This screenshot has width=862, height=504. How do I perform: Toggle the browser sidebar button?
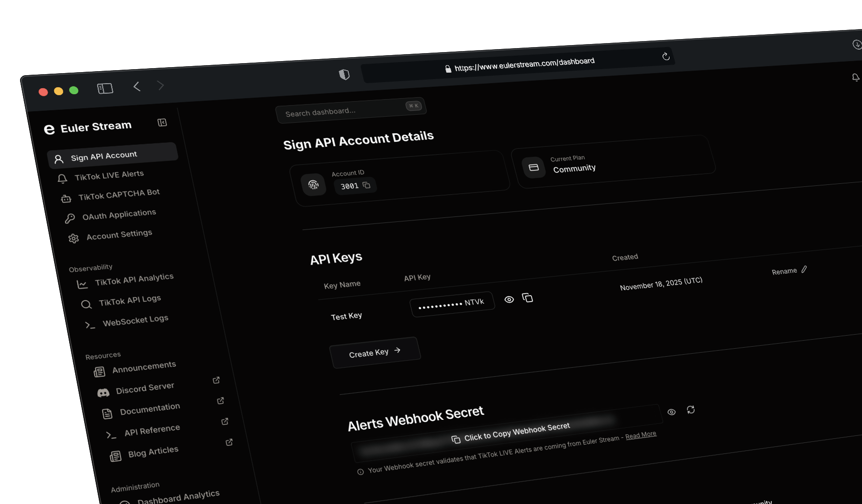105,89
